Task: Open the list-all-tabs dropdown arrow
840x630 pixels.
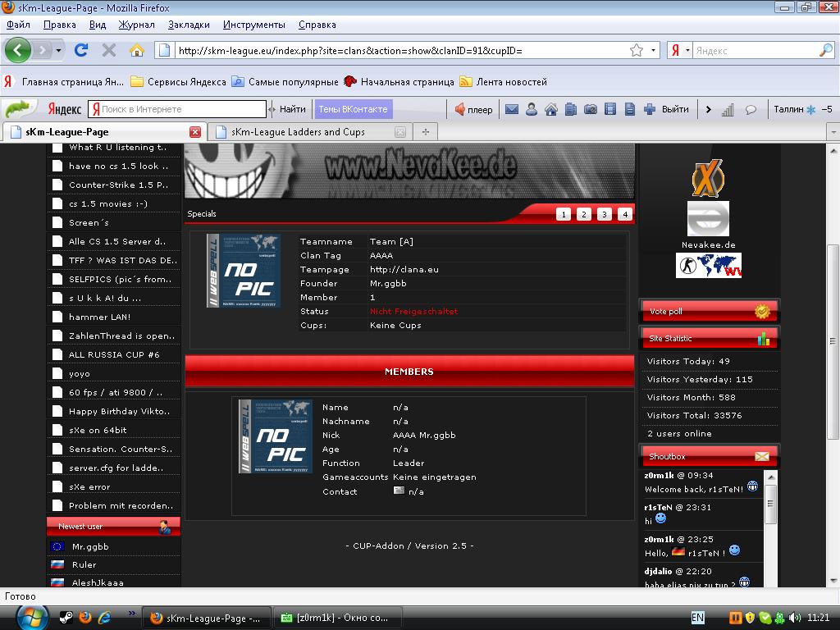Action: coord(833,132)
